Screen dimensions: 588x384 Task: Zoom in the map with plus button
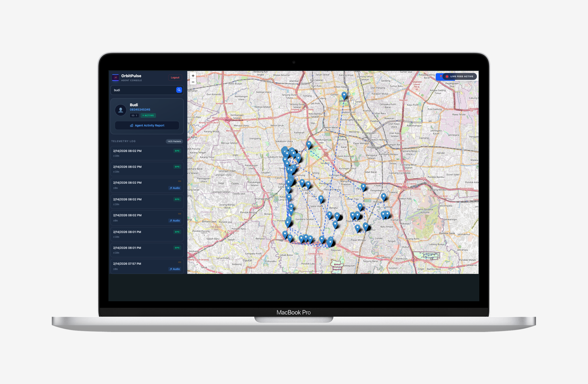pyautogui.click(x=193, y=76)
